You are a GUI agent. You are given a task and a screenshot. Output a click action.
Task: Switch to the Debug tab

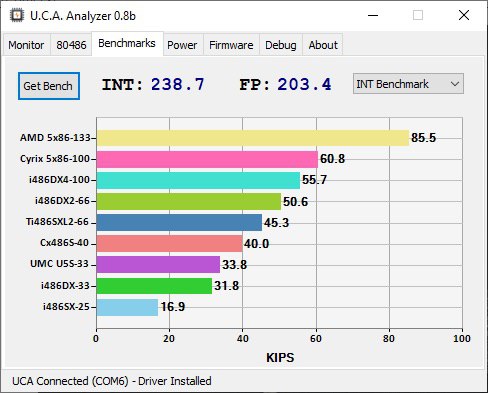click(281, 45)
